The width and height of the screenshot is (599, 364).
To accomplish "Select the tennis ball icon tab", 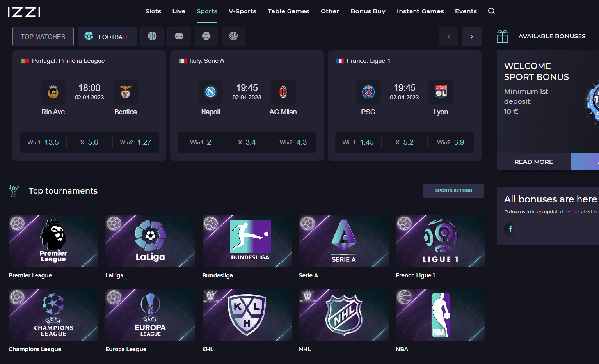I will (x=206, y=36).
